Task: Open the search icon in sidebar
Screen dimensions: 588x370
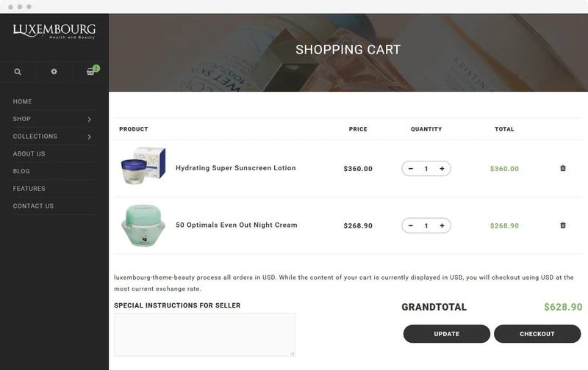Action: (18, 71)
